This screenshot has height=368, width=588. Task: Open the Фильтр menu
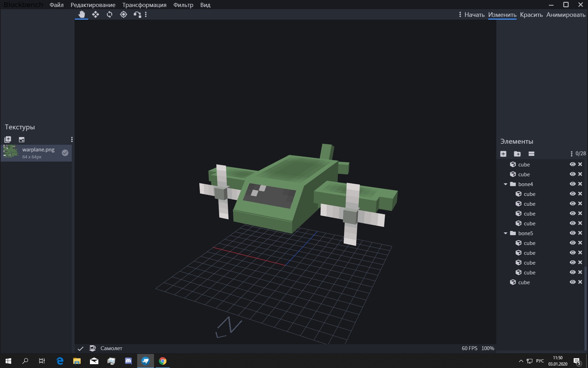click(183, 5)
